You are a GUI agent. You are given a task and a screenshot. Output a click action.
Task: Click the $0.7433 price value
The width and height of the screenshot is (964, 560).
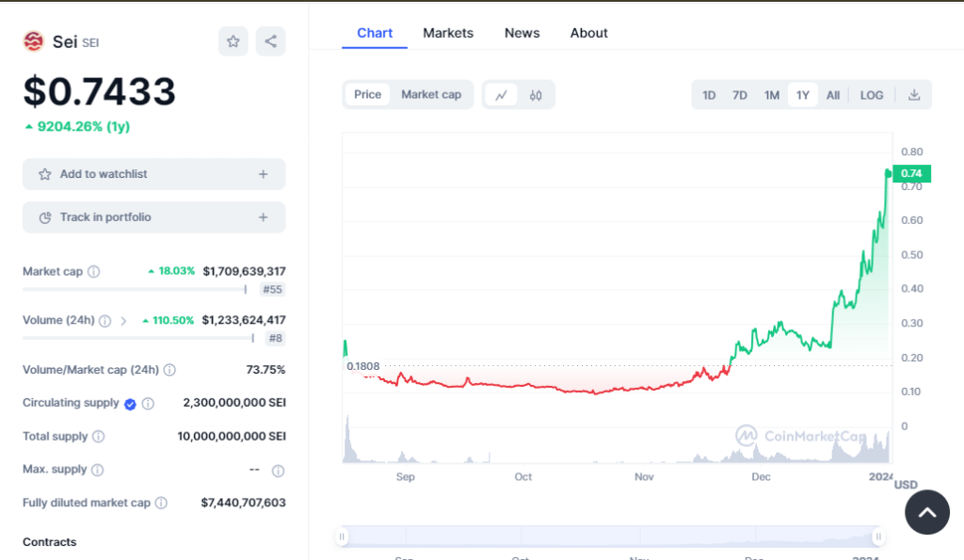click(x=100, y=91)
